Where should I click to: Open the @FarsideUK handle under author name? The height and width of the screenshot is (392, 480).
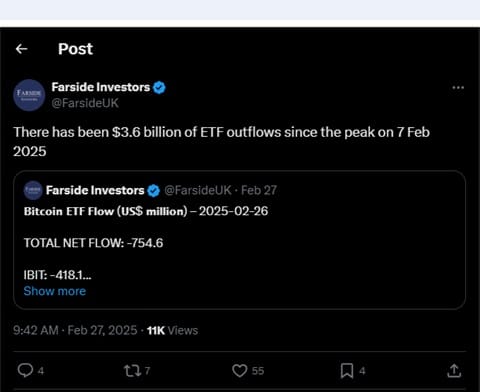[x=85, y=103]
